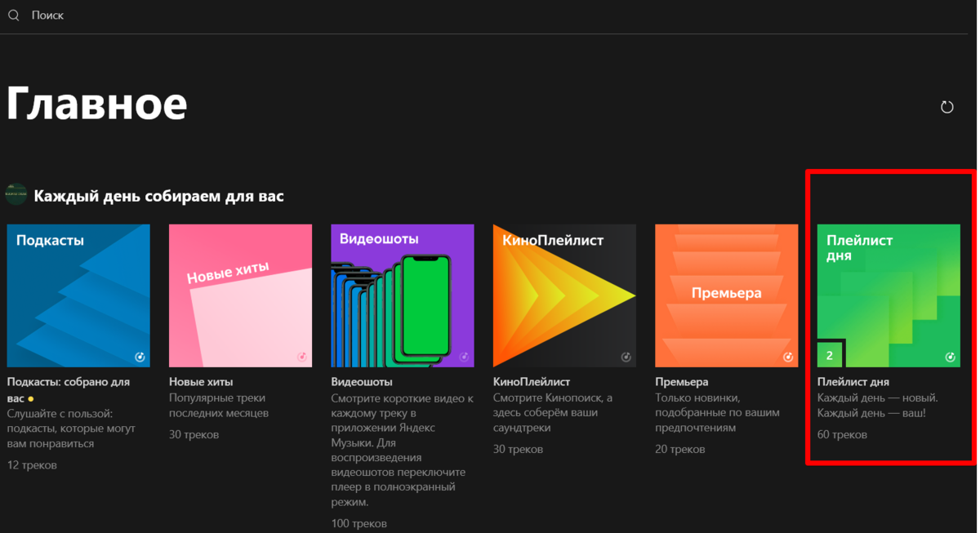
Task: Click the Слушайте с пользой description
Action: coord(71,429)
